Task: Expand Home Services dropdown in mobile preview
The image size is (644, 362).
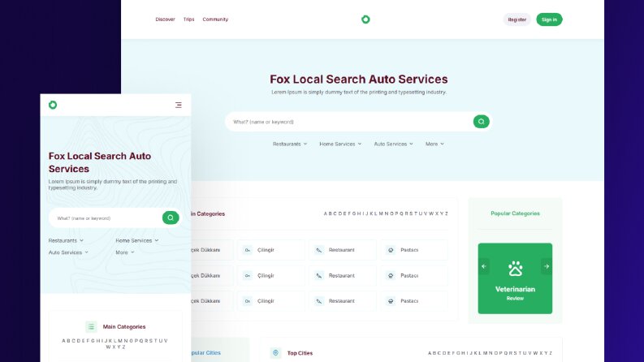Action: click(137, 240)
